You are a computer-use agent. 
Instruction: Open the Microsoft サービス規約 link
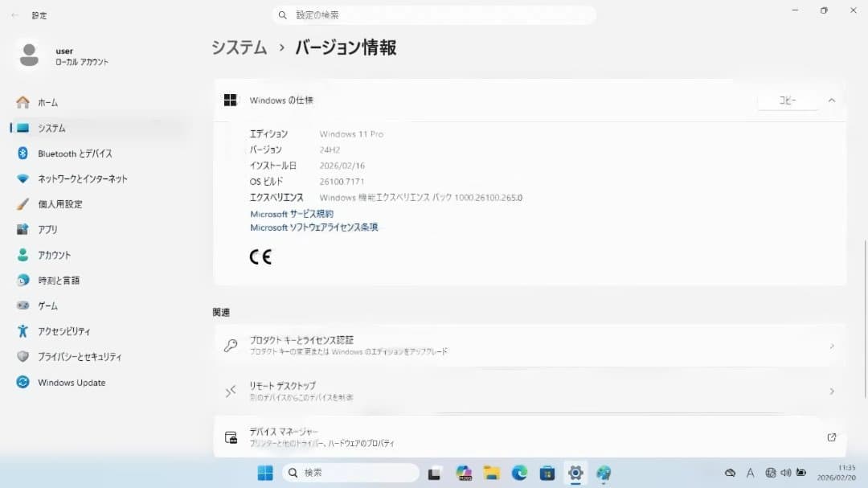(x=291, y=213)
